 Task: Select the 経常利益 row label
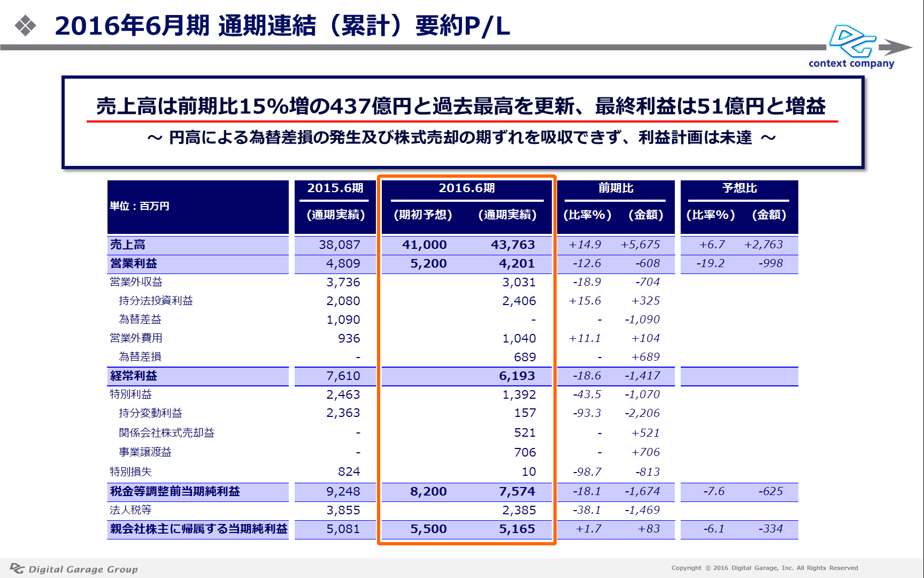pos(134,376)
